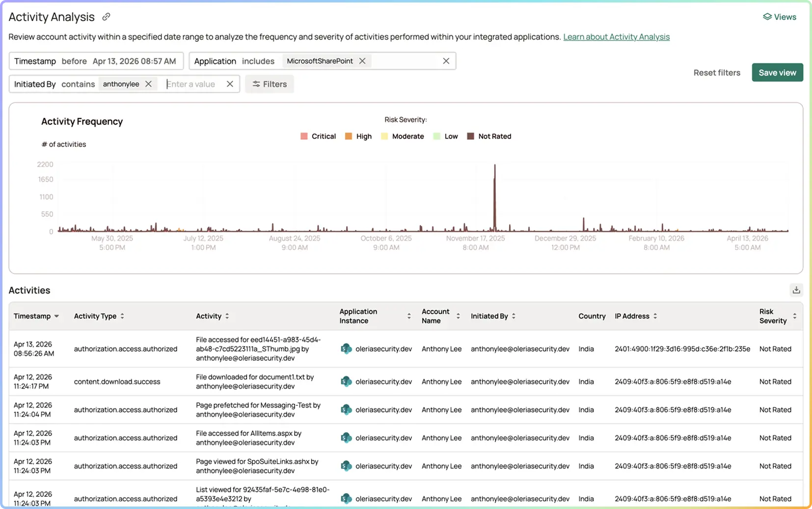This screenshot has height=509, width=812.
Task: Sort by Risk Severity column
Action: (x=794, y=316)
